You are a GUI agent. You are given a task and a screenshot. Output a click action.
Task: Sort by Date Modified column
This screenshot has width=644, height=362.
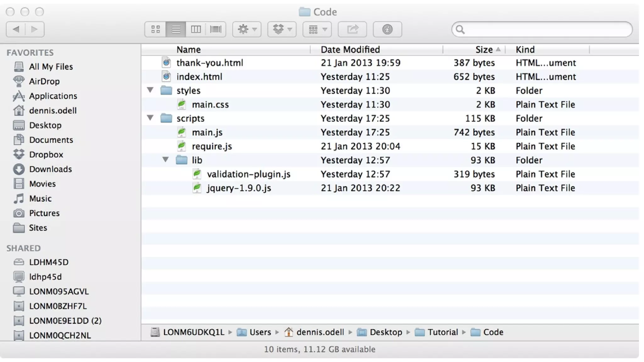click(350, 50)
